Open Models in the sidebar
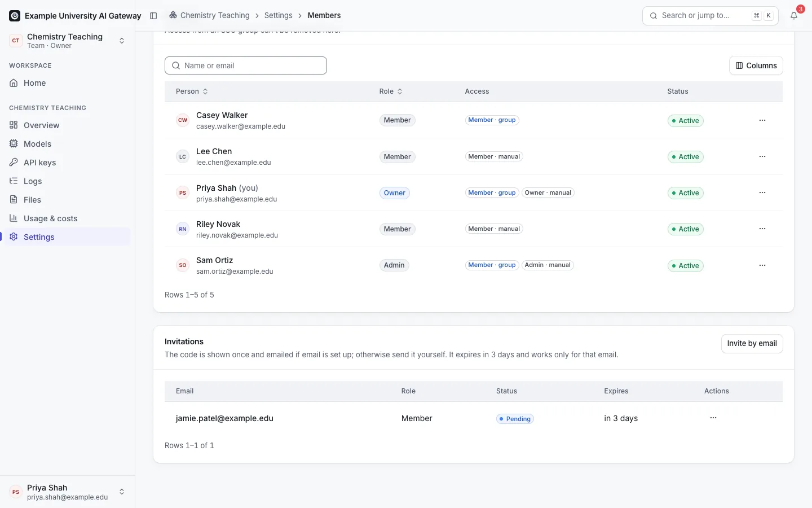Viewport: 812px width, 508px height. point(67,144)
